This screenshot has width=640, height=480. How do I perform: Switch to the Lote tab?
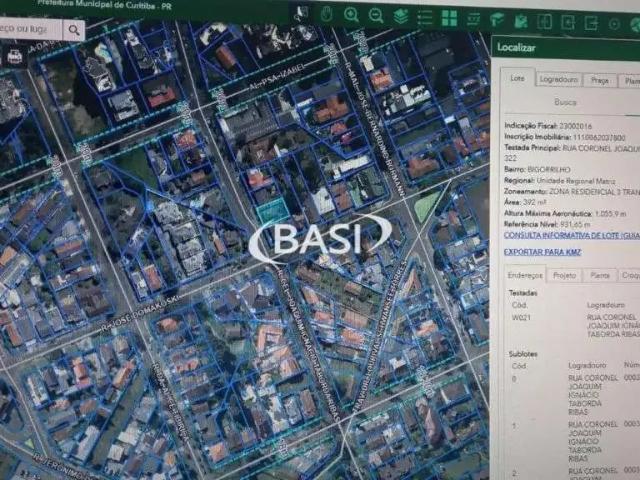click(517, 78)
